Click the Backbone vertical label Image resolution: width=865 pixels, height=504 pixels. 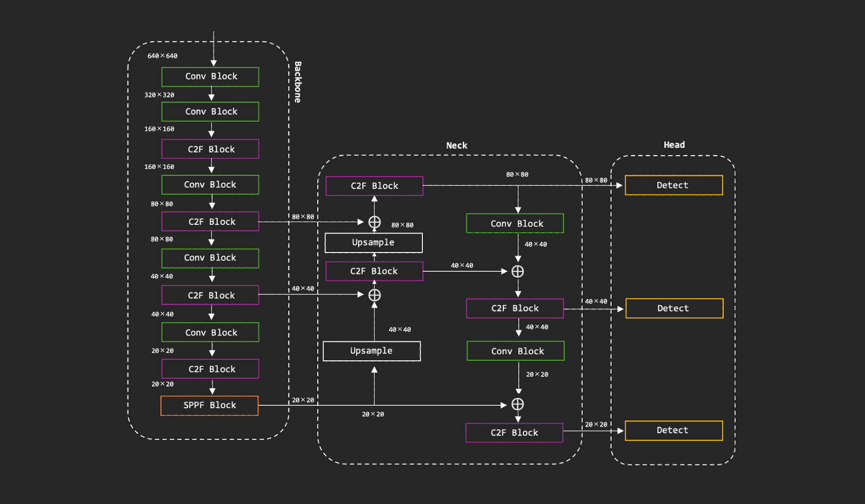click(x=298, y=82)
